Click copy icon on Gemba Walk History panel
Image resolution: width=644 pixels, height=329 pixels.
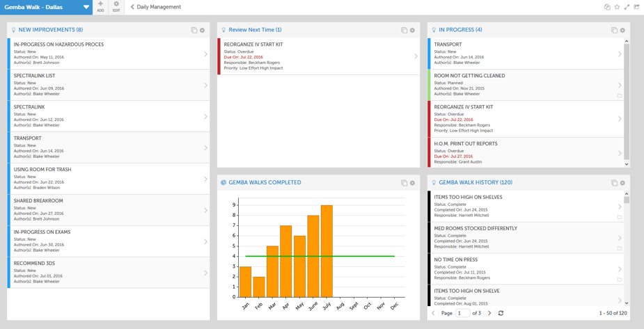pos(615,182)
